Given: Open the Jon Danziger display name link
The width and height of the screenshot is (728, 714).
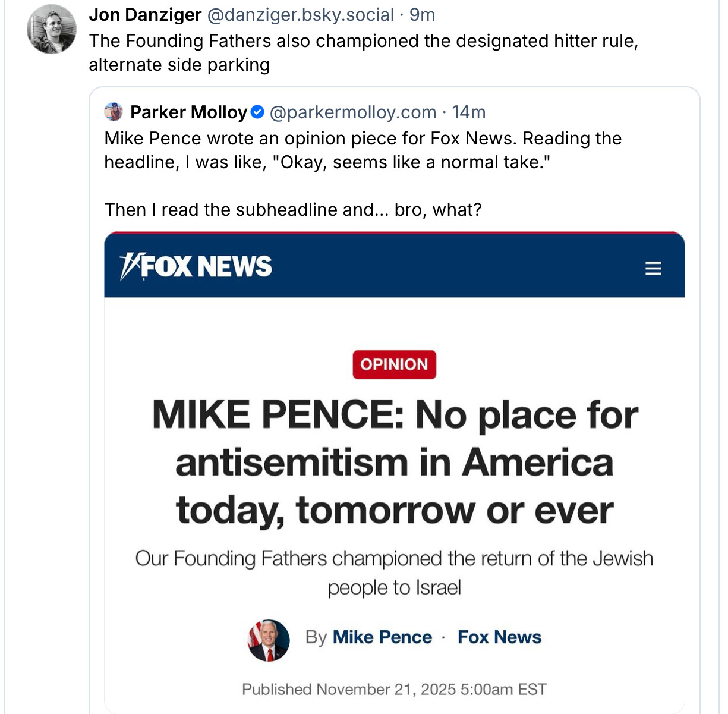Looking at the screenshot, I should click(145, 15).
